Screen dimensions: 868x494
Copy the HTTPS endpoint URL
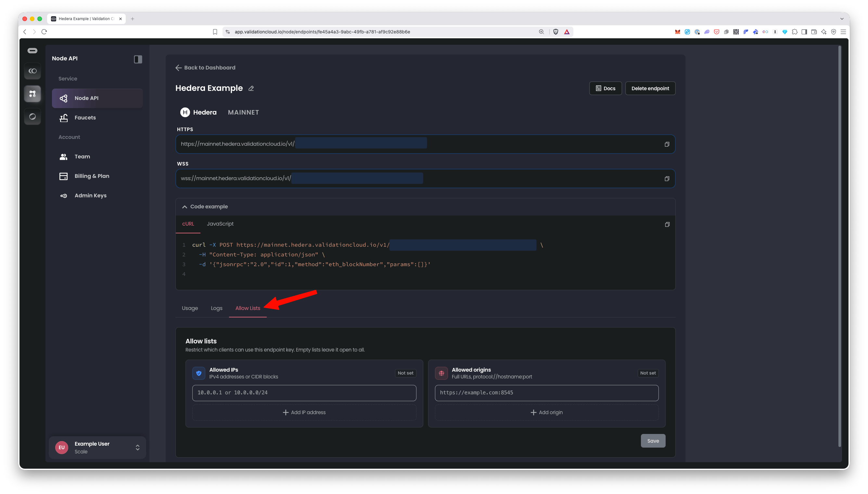click(667, 144)
